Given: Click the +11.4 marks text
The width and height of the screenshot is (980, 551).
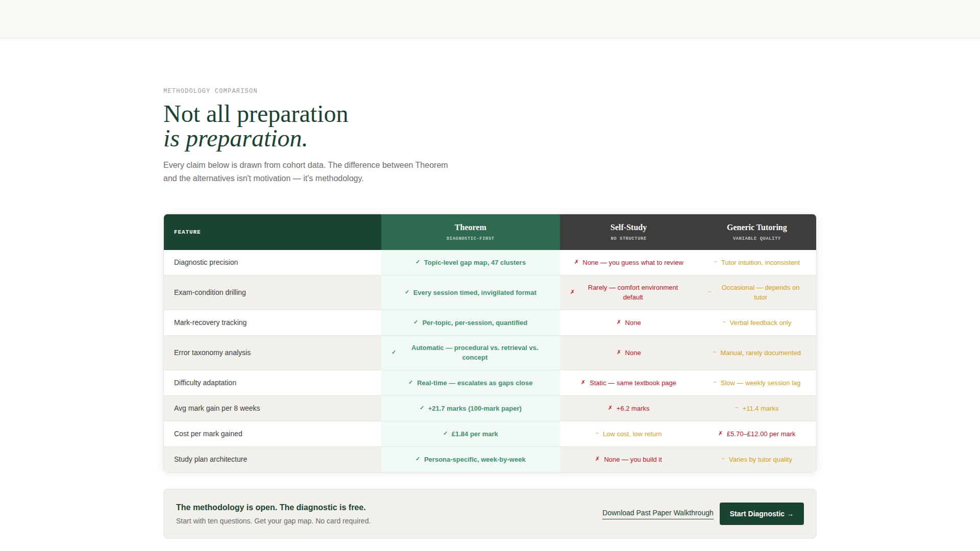Looking at the screenshot, I should pyautogui.click(x=761, y=409).
